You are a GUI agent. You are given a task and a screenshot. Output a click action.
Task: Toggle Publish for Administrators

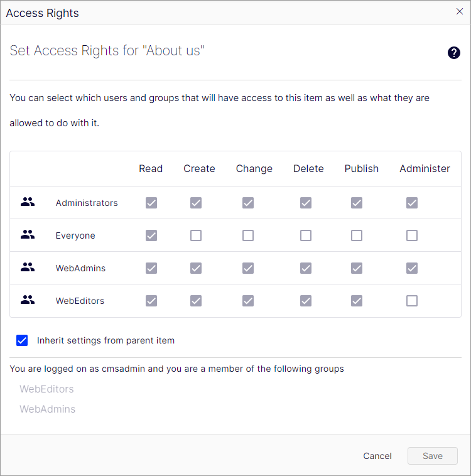point(357,203)
